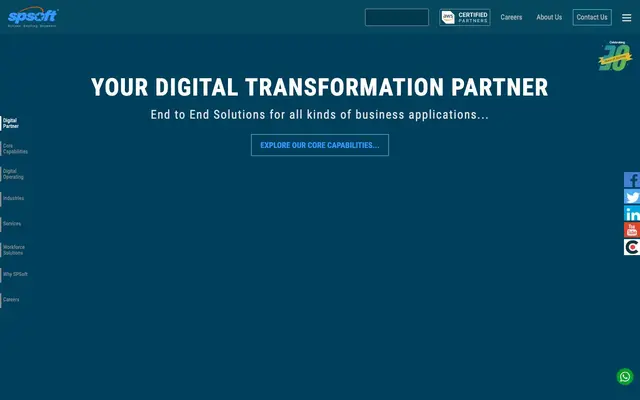Viewport: 640px width, 400px height.
Task: Open the Twitter social icon
Action: click(632, 197)
